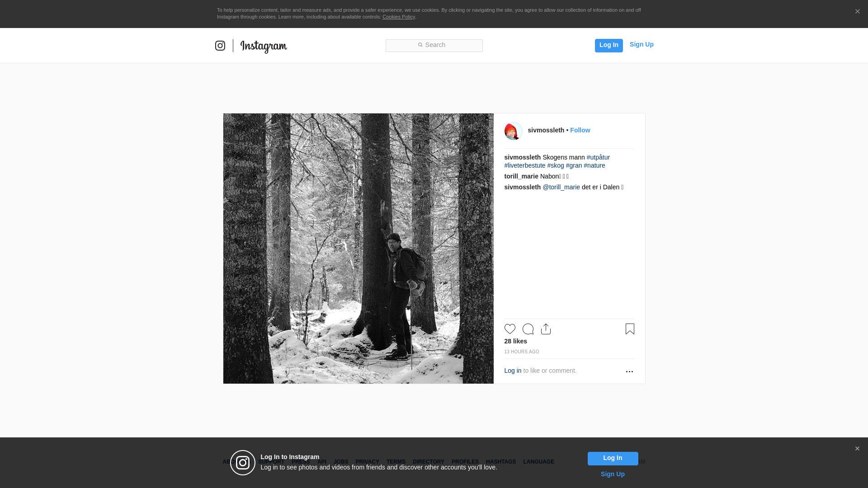Save post with bookmark icon
The height and width of the screenshot is (488, 868).
coord(630,329)
